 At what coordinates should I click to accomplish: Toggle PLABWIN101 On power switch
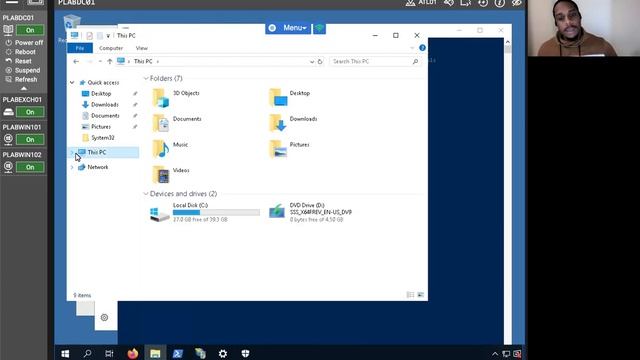pyautogui.click(x=30, y=140)
